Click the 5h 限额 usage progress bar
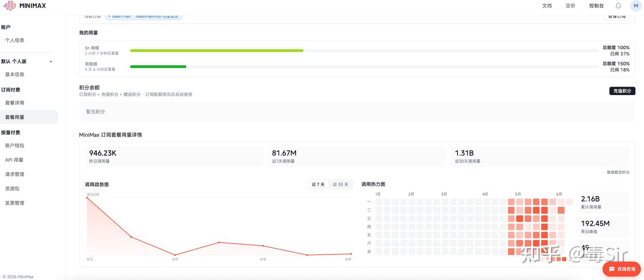This screenshot has width=644, height=280. (364, 50)
